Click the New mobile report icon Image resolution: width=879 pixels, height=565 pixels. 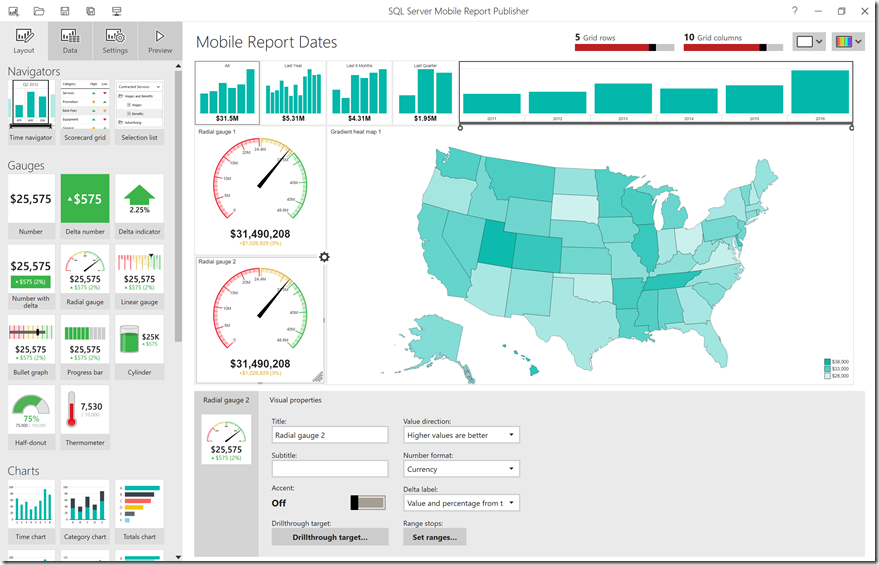[12, 11]
